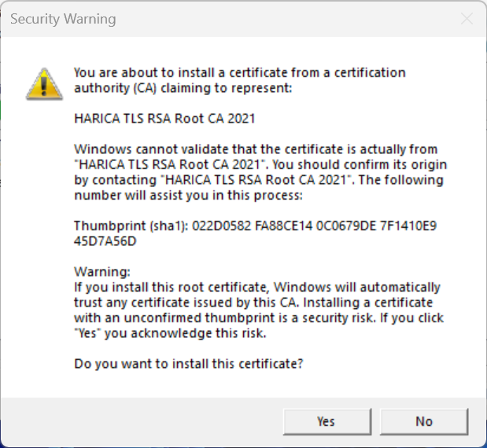Close the Security Warning dialog
The width and height of the screenshot is (487, 448).
(467, 19)
